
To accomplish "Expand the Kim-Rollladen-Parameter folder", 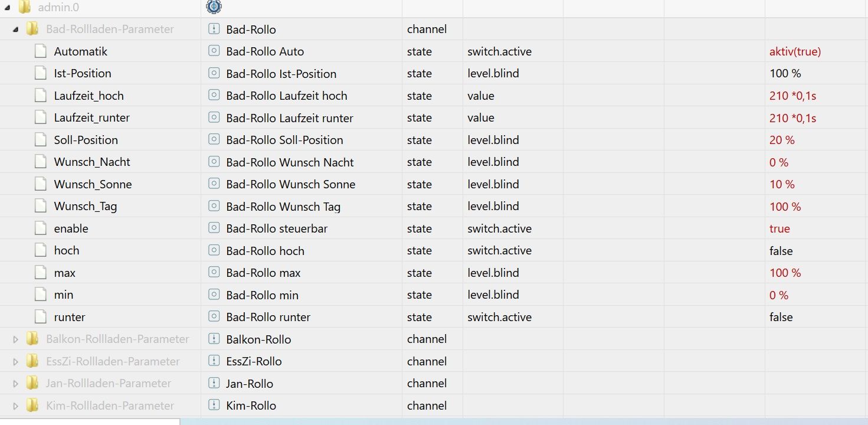I will pos(15,406).
